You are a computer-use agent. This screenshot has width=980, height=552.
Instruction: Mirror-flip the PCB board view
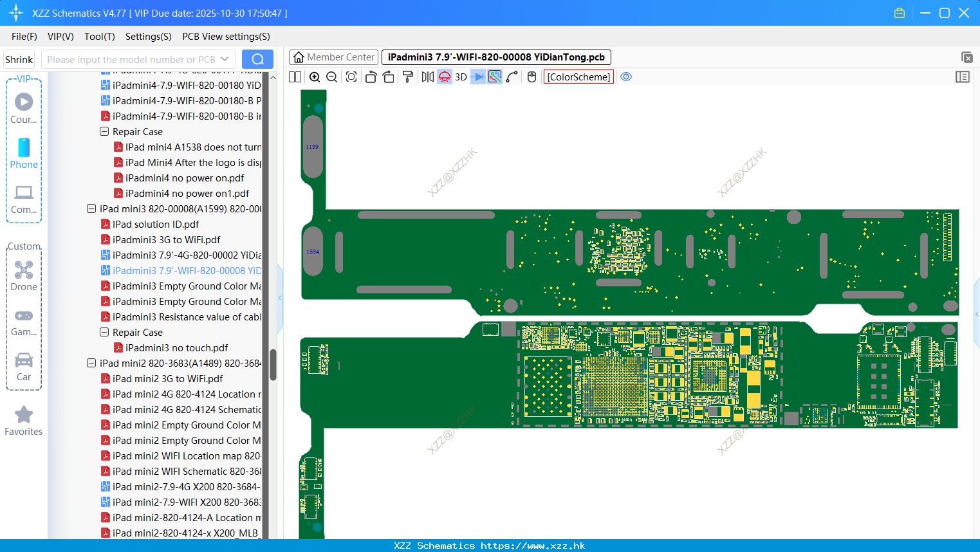[428, 77]
